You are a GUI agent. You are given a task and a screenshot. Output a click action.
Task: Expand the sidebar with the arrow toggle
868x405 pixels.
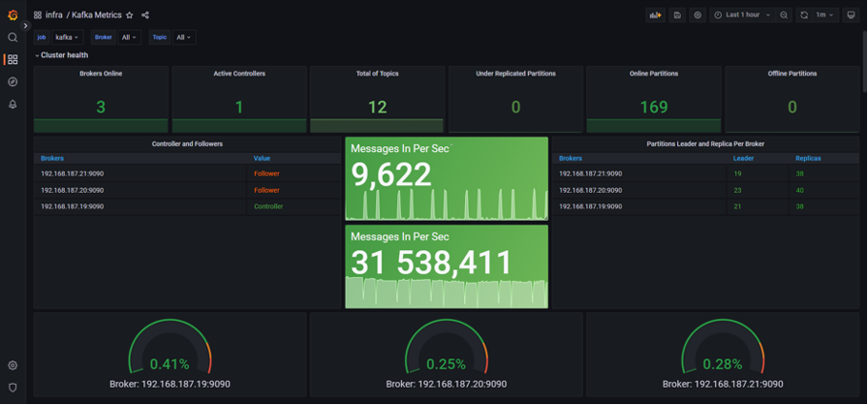[x=25, y=25]
